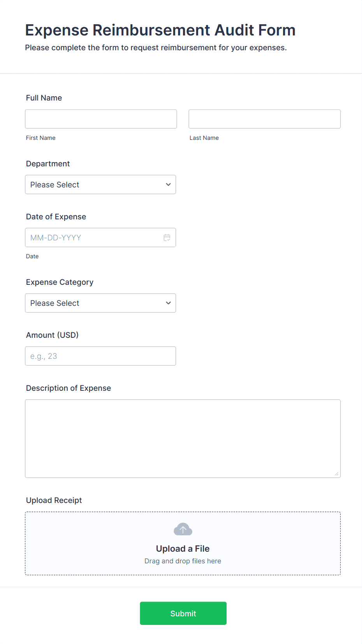Click the Drag and drop files here text
The height and width of the screenshot is (644, 362).
point(183,561)
